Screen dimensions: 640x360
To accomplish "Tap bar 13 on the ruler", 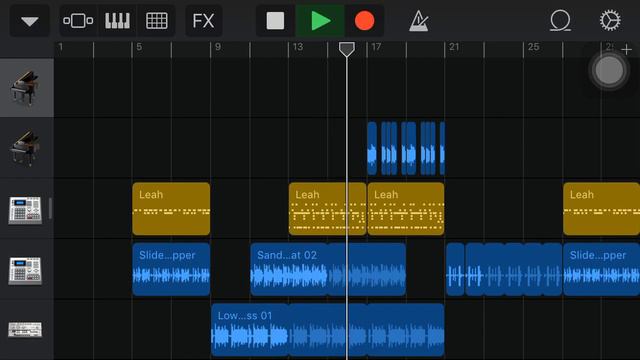I will tap(298, 47).
